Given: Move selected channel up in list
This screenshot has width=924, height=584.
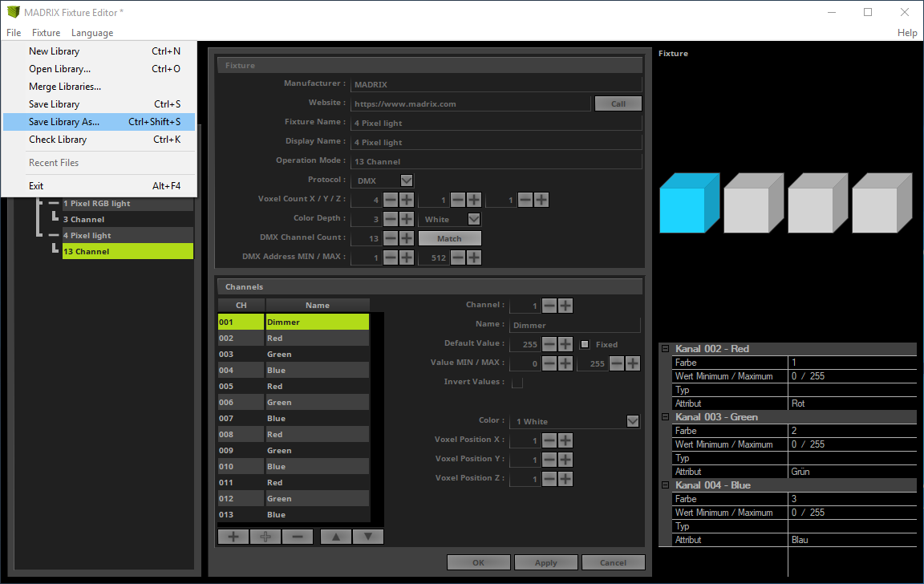Looking at the screenshot, I should coord(336,537).
